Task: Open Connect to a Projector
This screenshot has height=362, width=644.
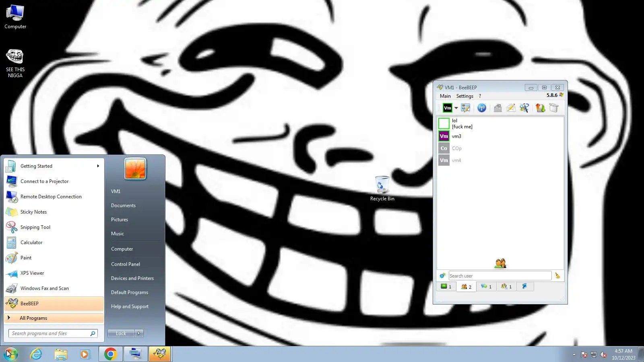Action: click(x=54, y=181)
